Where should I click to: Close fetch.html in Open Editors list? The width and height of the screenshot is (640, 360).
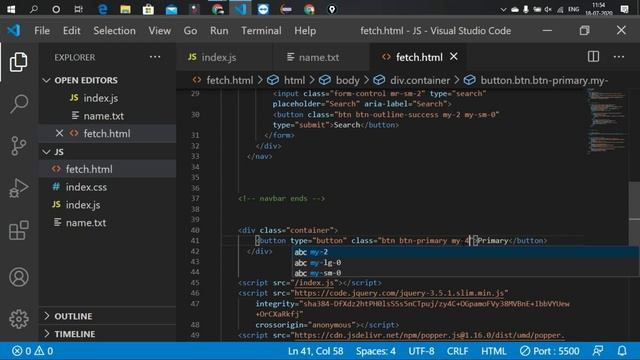[x=59, y=133]
